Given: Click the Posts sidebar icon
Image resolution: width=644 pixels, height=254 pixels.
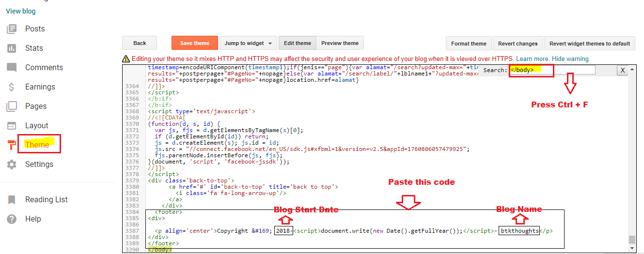Looking at the screenshot, I should [x=12, y=29].
